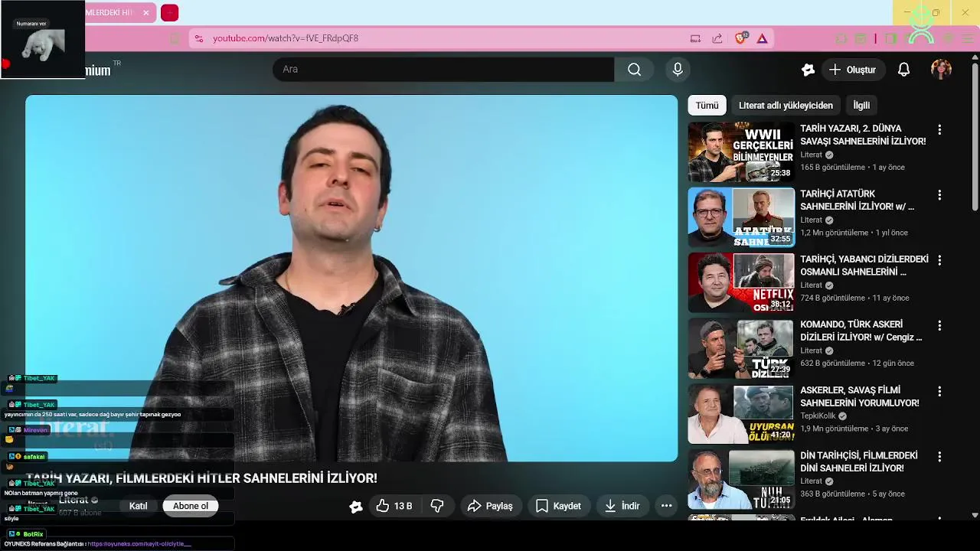
Task: Click the sparkle icon beside like button
Action: pyautogui.click(x=355, y=506)
